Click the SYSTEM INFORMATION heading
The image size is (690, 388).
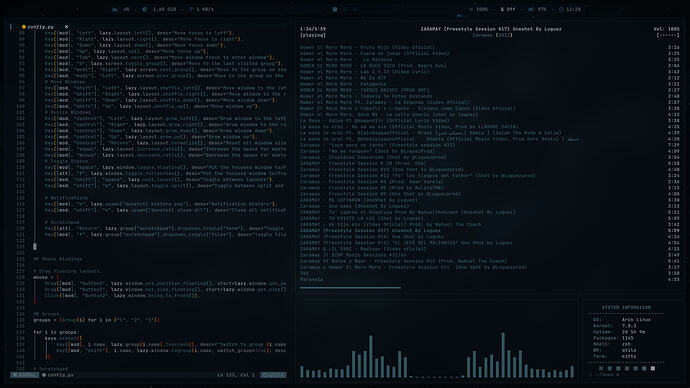coord(626,307)
